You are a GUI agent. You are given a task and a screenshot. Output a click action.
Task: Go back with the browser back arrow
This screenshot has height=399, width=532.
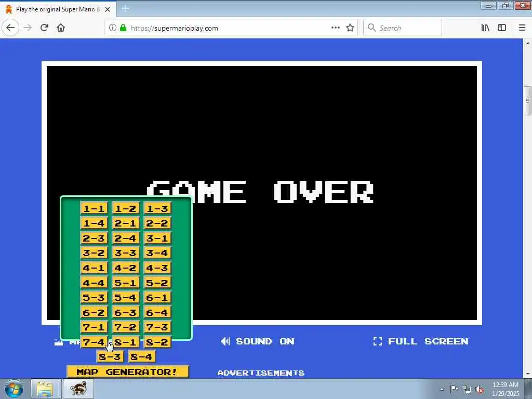pos(10,28)
